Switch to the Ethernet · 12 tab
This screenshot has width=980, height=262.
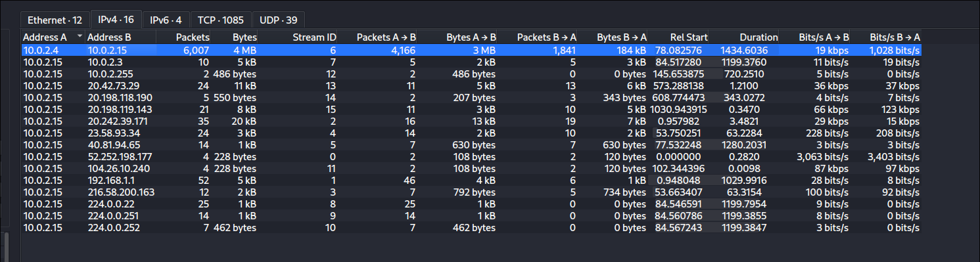[55, 20]
